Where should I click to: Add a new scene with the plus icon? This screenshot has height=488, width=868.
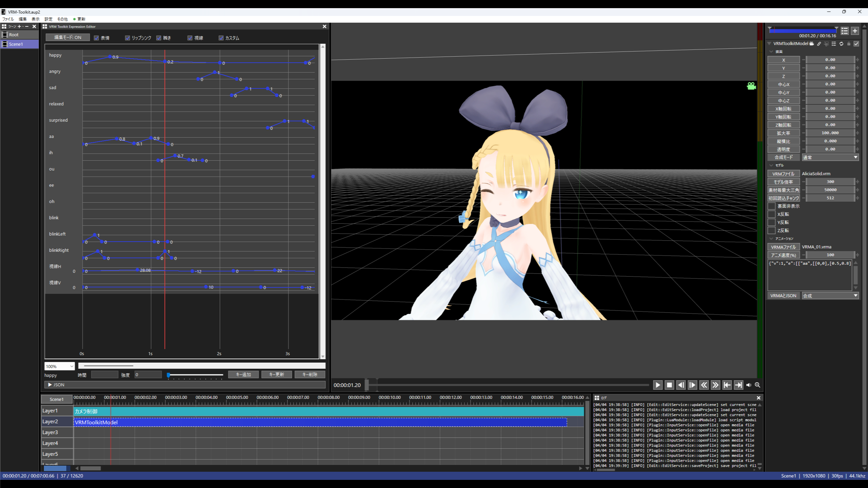[19, 26]
